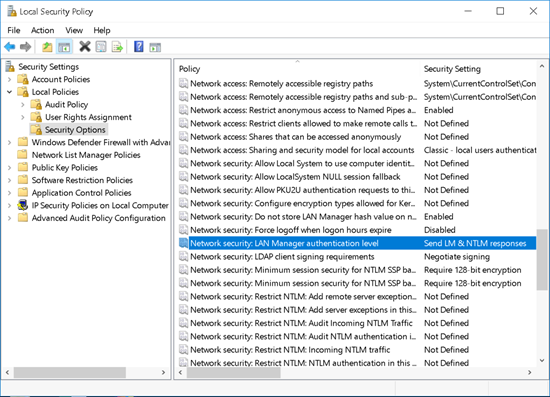Click the 'Classic - local users authenticat' setting value
The image size is (550, 397).
click(x=480, y=150)
